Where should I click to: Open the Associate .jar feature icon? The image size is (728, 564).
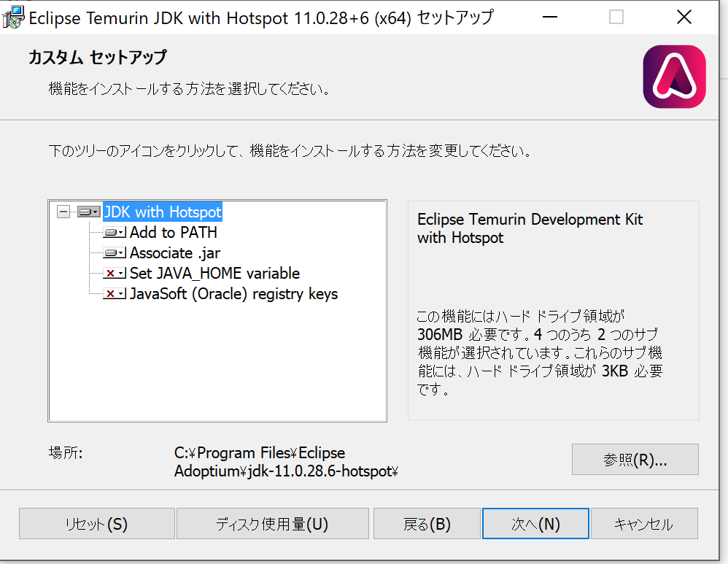click(115, 253)
